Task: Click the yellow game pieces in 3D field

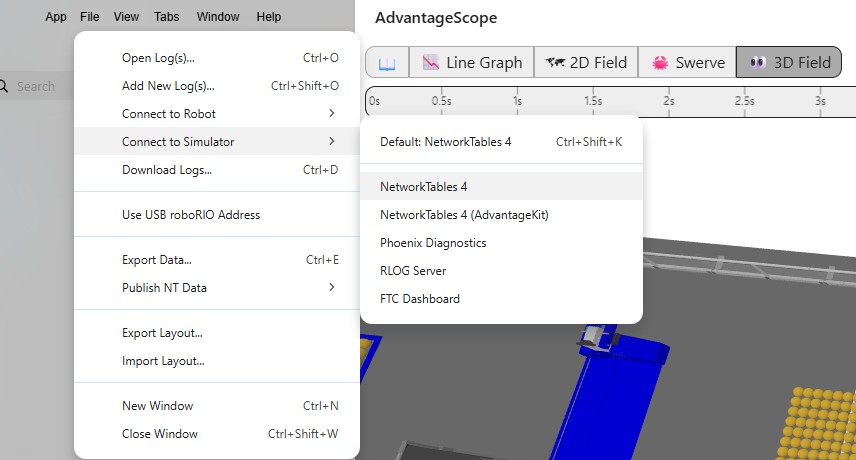Action: (819, 423)
